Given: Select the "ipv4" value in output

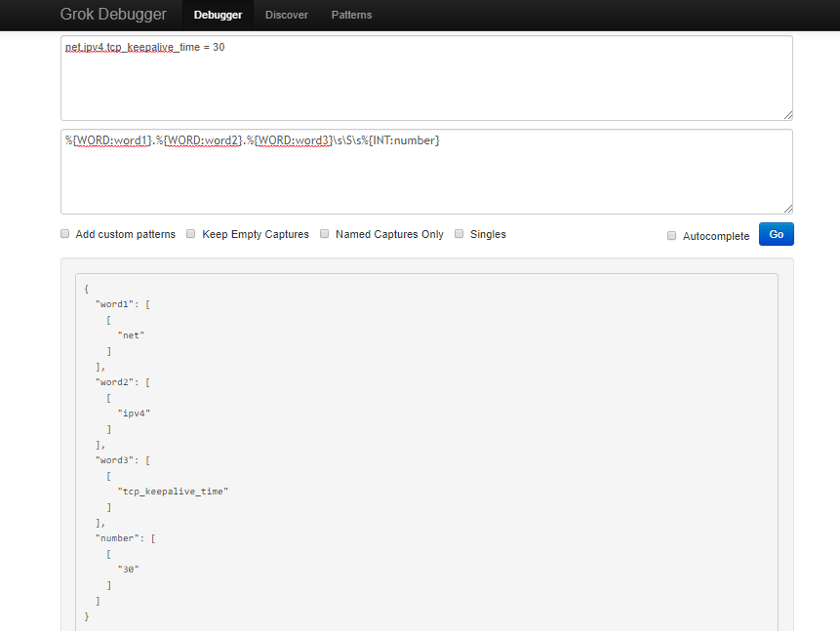Looking at the screenshot, I should [134, 414].
